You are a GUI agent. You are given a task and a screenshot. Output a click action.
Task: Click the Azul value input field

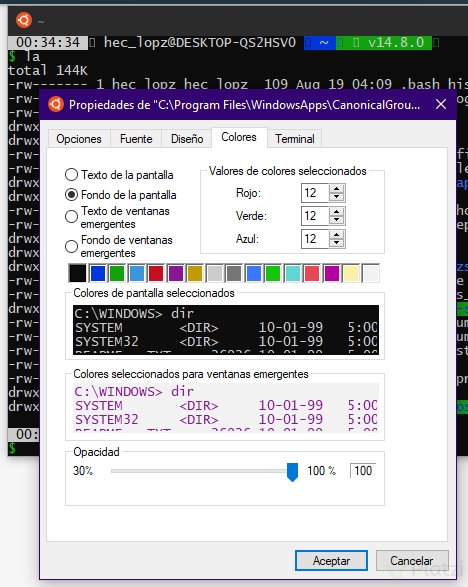[x=315, y=238]
